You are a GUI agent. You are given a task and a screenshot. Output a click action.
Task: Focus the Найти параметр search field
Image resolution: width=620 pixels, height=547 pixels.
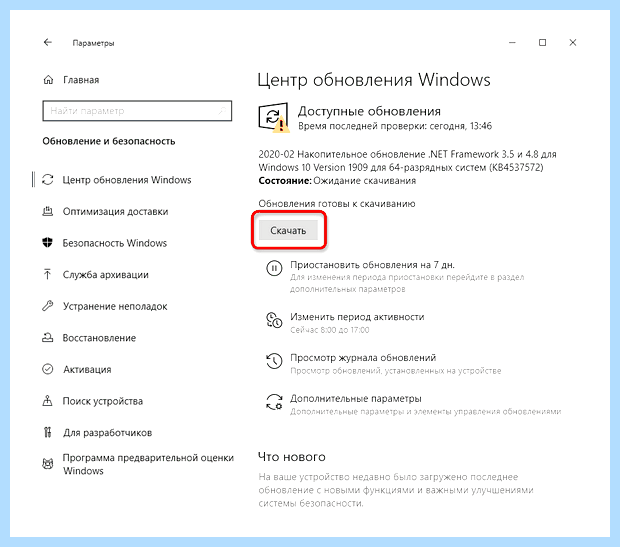pos(137,111)
